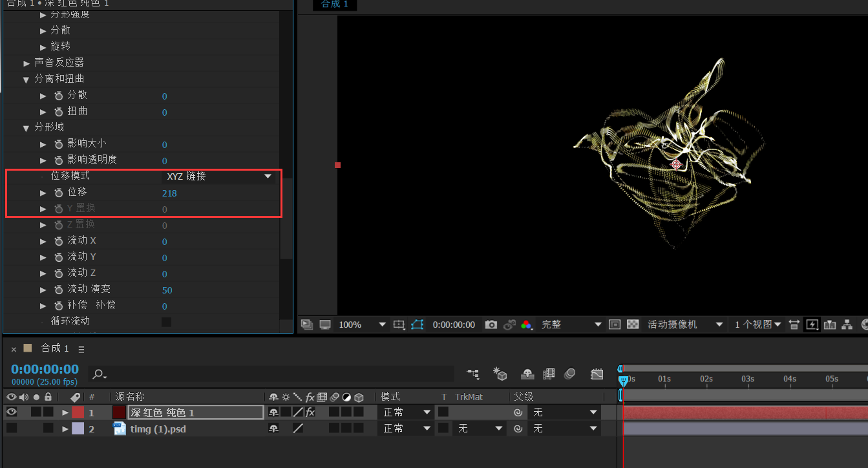Viewport: 868px width, 468px height.
Task: Click the viewer current time 0:00:00:00 button
Action: click(x=454, y=324)
